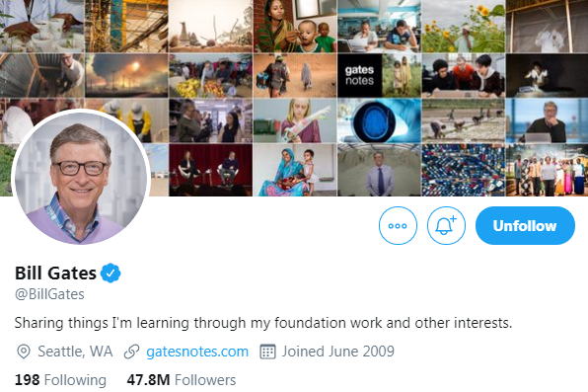The width and height of the screenshot is (588, 392).
Task: Click the gates notes logo in the banner
Action: pos(360,75)
